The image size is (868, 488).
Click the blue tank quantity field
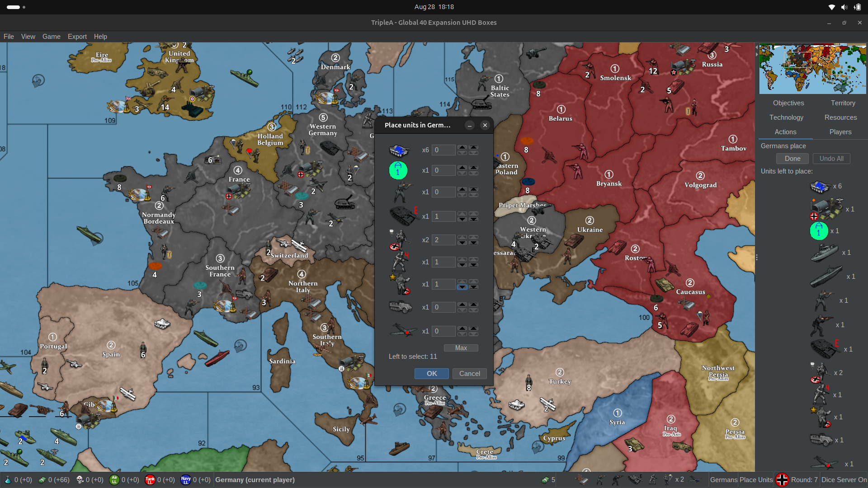point(443,150)
